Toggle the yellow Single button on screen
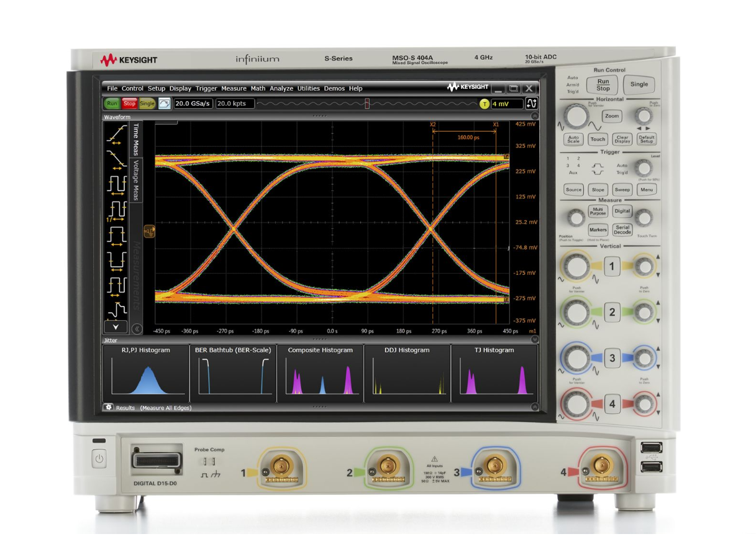 click(x=147, y=104)
